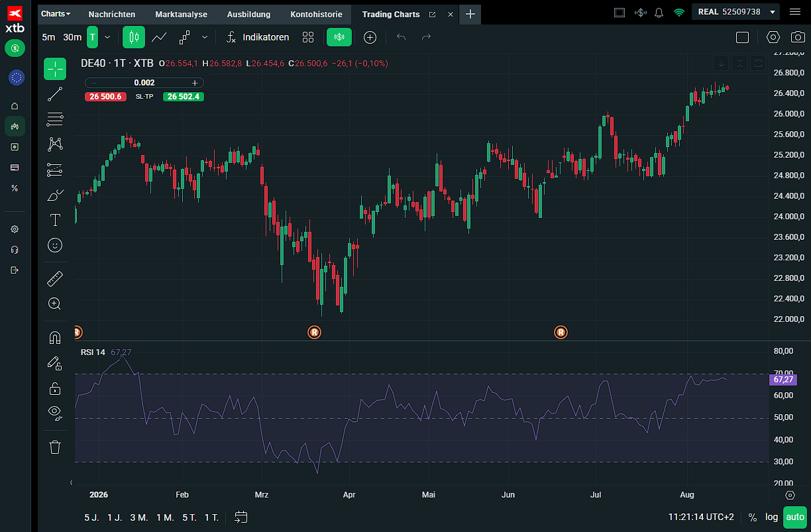Add a new tab with plus
Screen dimensions: 811x532
[470, 14]
